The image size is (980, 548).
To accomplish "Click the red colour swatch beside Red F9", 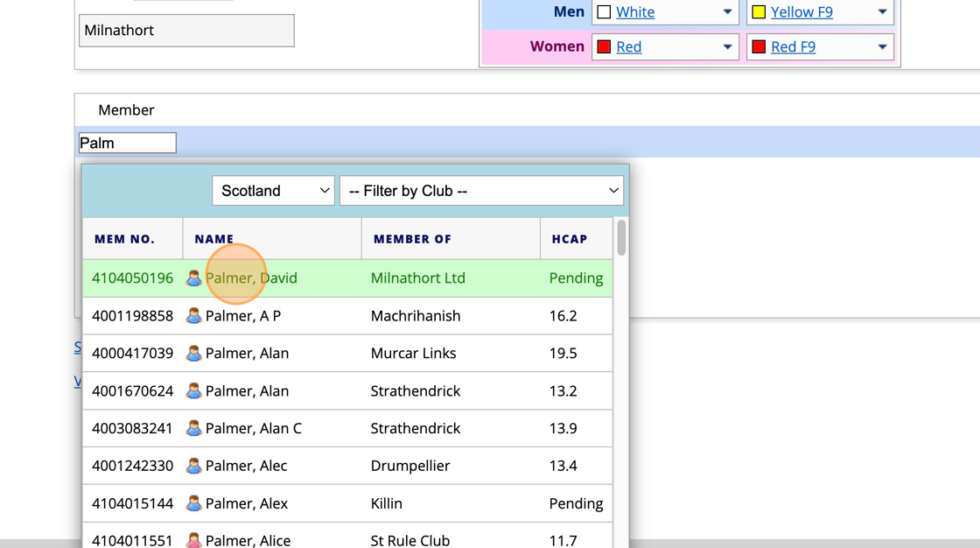I will [759, 47].
